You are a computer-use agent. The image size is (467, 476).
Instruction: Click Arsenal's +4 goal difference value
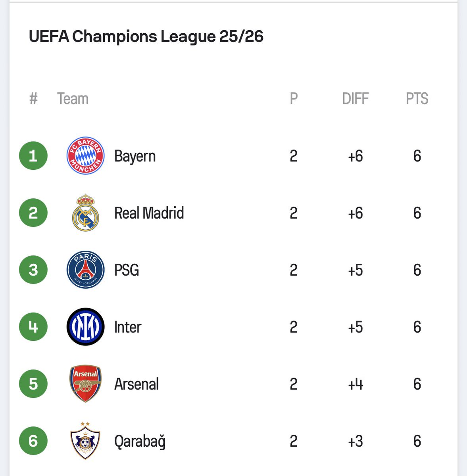point(355,384)
